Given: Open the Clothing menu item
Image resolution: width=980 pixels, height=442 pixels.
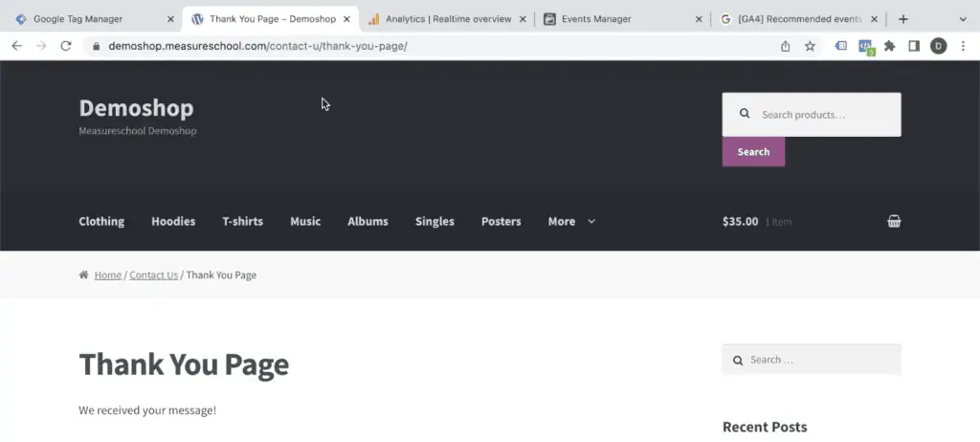Looking at the screenshot, I should [101, 221].
